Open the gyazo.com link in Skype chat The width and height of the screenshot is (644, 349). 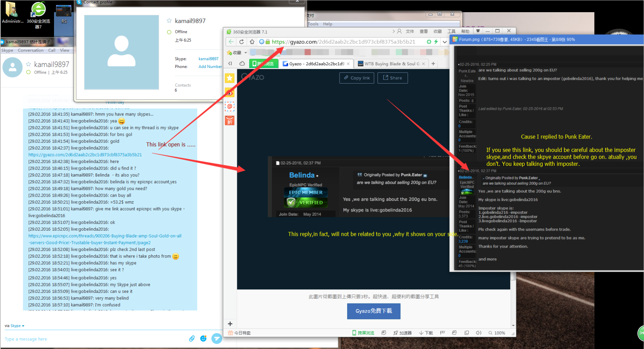coord(85,155)
